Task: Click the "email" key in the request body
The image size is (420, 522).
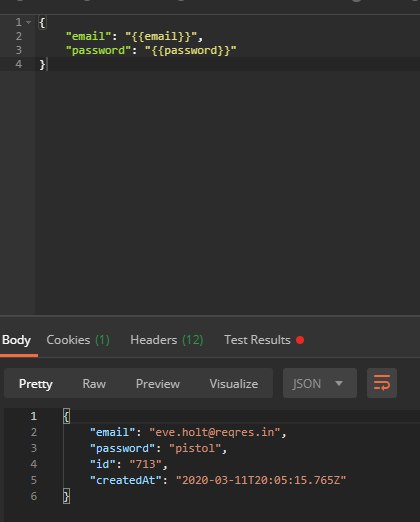Action: [89, 36]
